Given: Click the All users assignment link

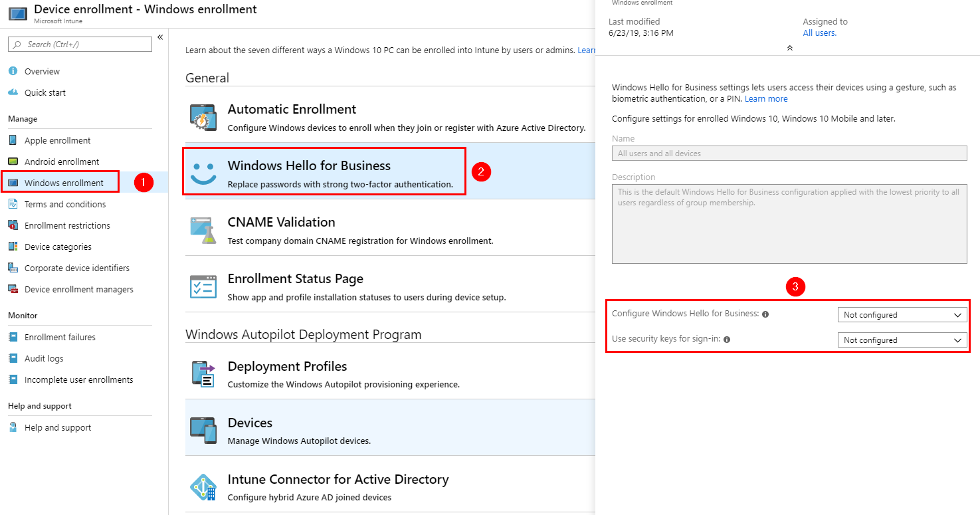Looking at the screenshot, I should (819, 33).
